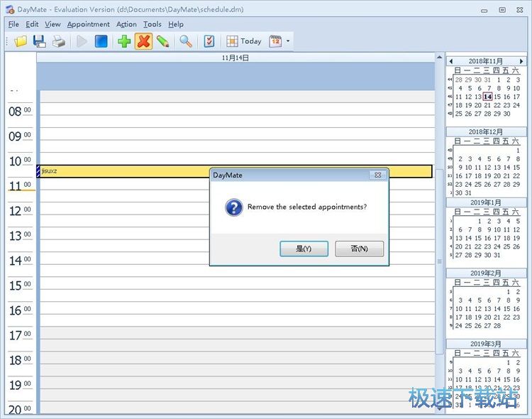
Task: Click the 2018年11月 month title
Action: tap(485, 61)
